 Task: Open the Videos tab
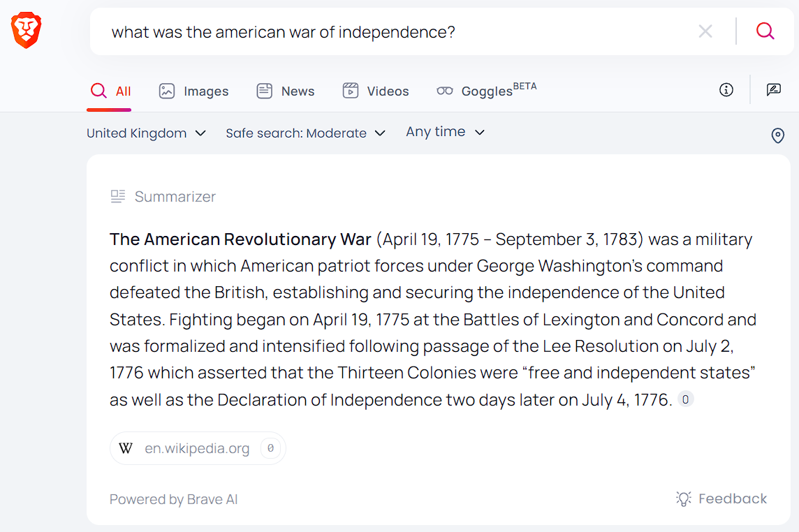click(375, 91)
